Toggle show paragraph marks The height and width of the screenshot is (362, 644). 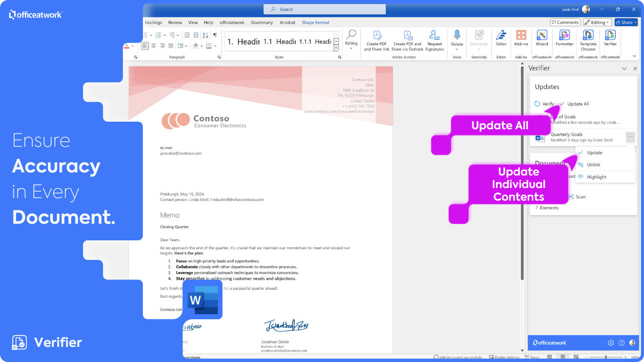coord(215,35)
